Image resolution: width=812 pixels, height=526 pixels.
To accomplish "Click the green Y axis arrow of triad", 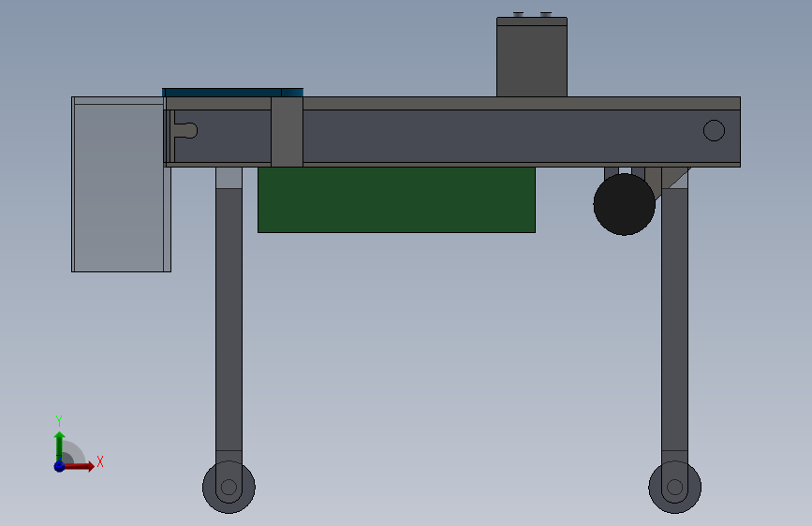I will coord(59,446).
